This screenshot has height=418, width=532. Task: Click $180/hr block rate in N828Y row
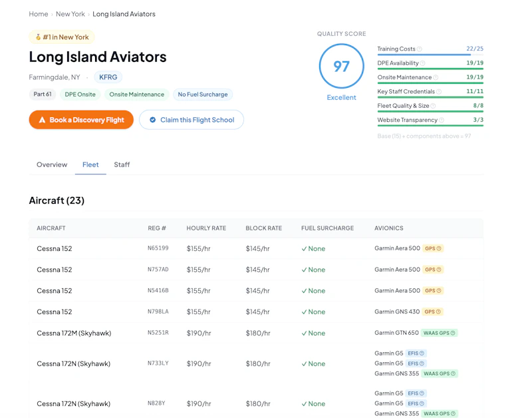258,404
